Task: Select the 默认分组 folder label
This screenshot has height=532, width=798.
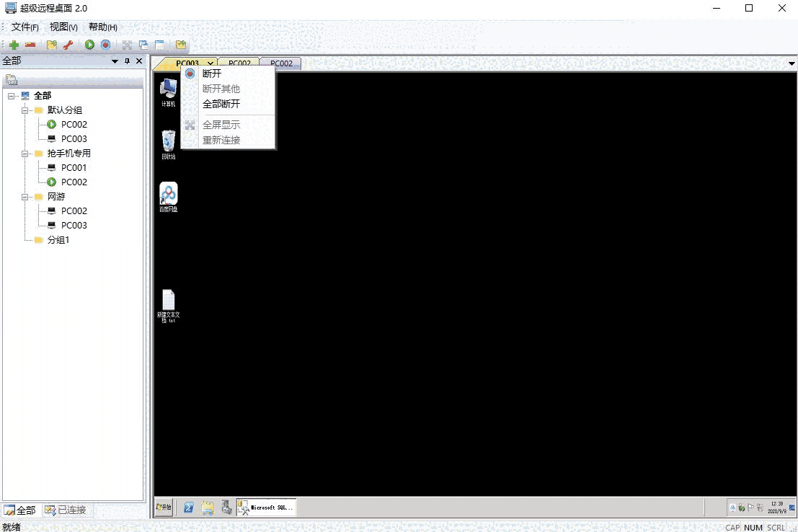Action: (65, 110)
